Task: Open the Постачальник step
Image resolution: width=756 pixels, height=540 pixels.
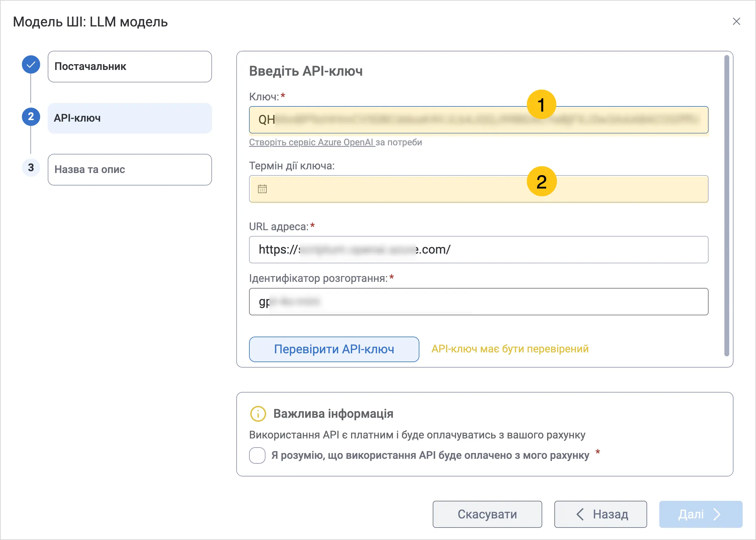Action: (x=130, y=67)
